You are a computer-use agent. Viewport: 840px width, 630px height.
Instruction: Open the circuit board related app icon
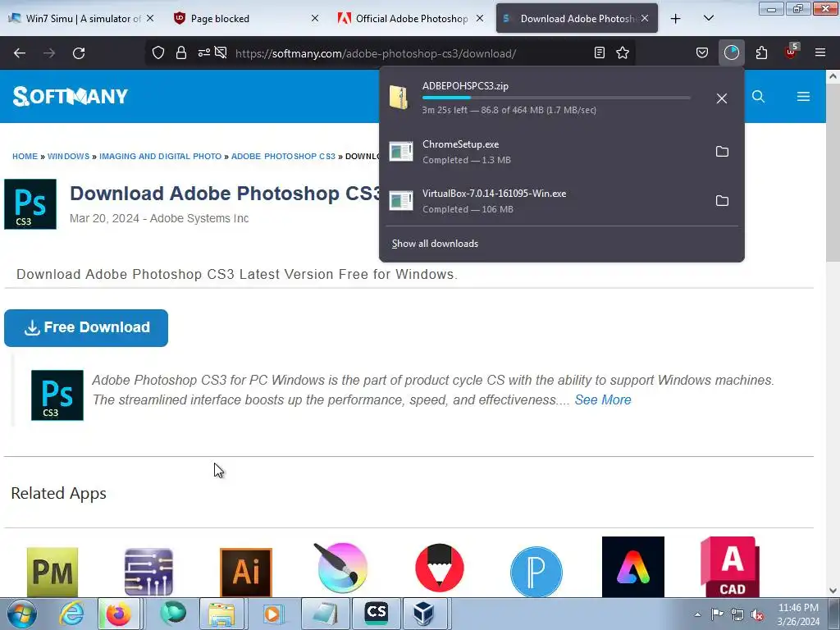(x=149, y=572)
